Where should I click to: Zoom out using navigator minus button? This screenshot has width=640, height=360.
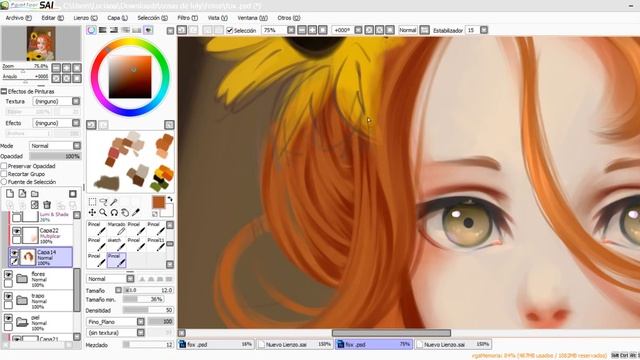point(56,68)
